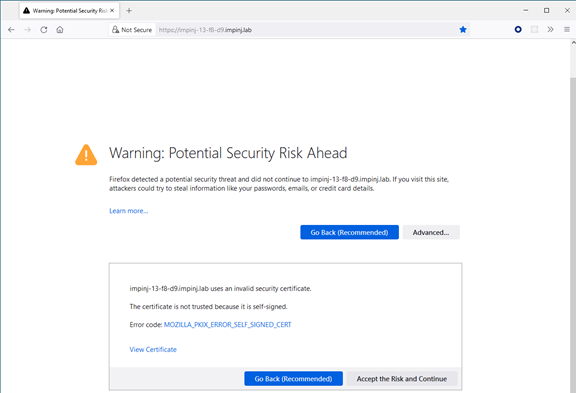Click Accept the Risk and Continue
576x393 pixels.
coord(402,379)
